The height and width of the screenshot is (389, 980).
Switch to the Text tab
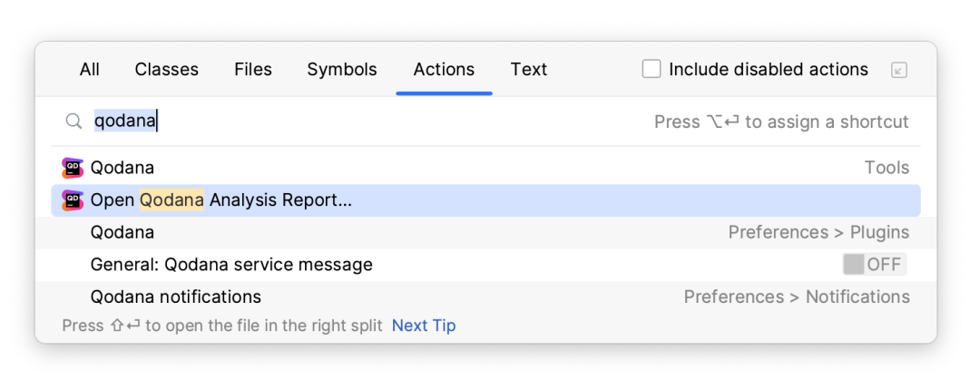pyautogui.click(x=529, y=69)
